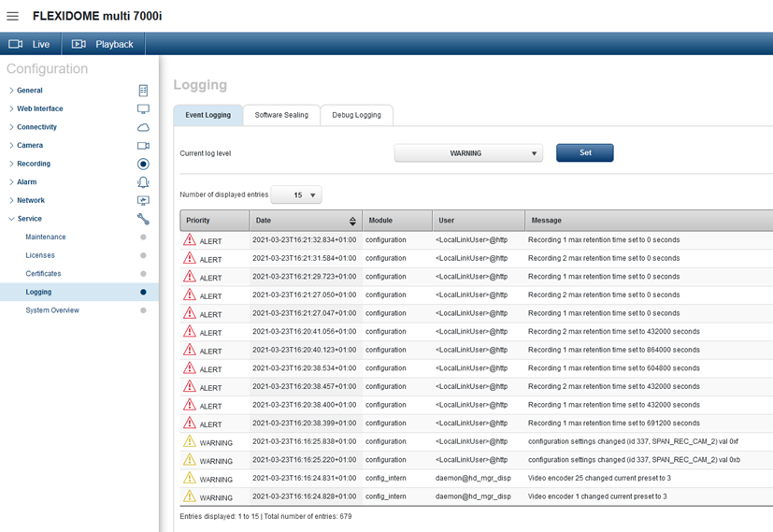Screen dimensions: 773x532
Task: Open the hamburger menu icon
Action: (x=12, y=17)
